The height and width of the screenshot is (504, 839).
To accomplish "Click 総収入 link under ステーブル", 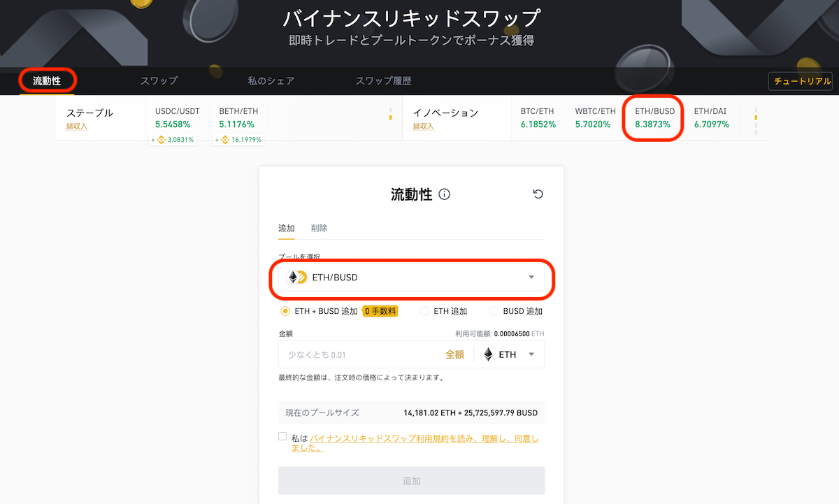I will point(77,127).
